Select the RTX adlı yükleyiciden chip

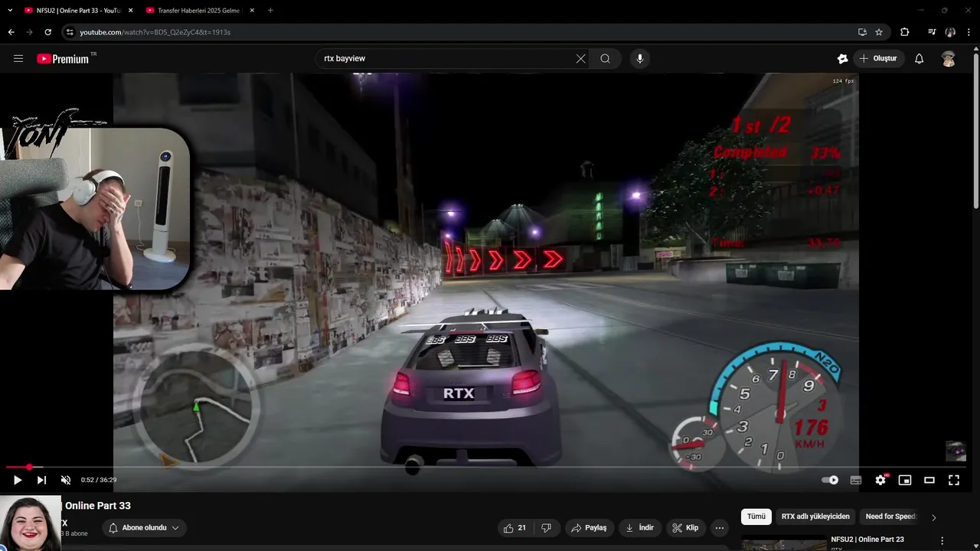click(x=815, y=517)
